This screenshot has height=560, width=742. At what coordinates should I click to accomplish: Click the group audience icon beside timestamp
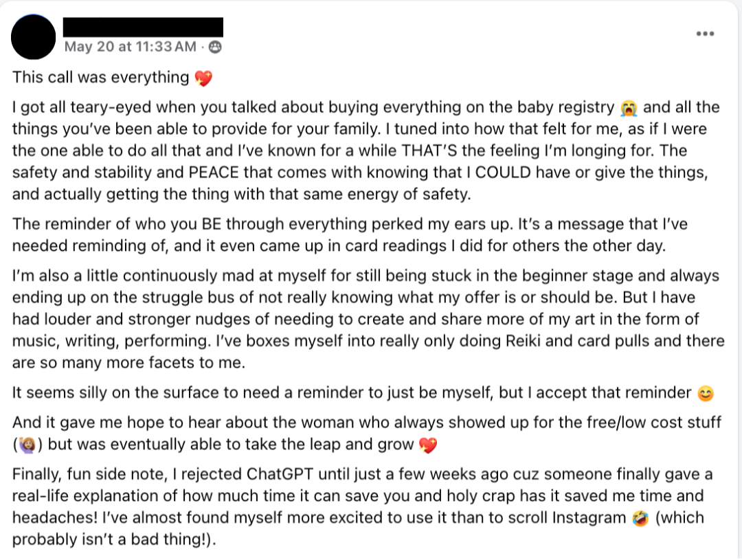[x=215, y=47]
